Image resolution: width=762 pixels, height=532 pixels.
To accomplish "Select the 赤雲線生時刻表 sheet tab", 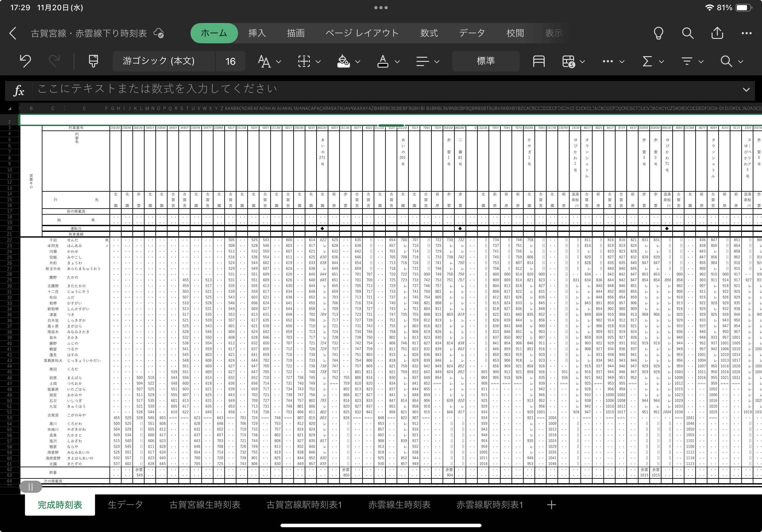I will pyautogui.click(x=399, y=505).
